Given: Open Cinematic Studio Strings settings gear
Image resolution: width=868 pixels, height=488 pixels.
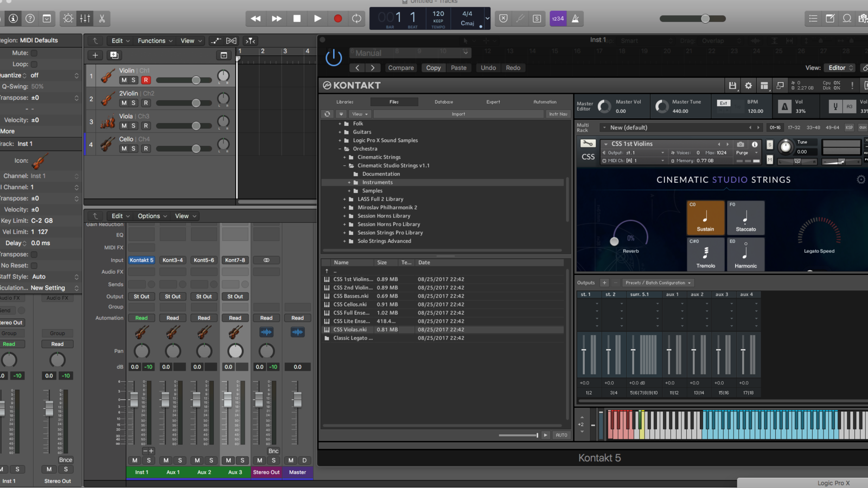Looking at the screenshot, I should [861, 179].
